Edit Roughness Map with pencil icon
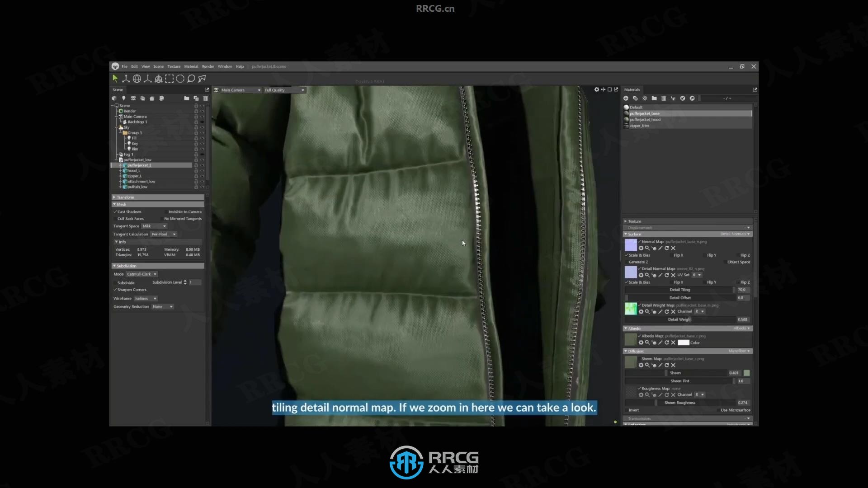The width and height of the screenshot is (868, 488). (660, 395)
